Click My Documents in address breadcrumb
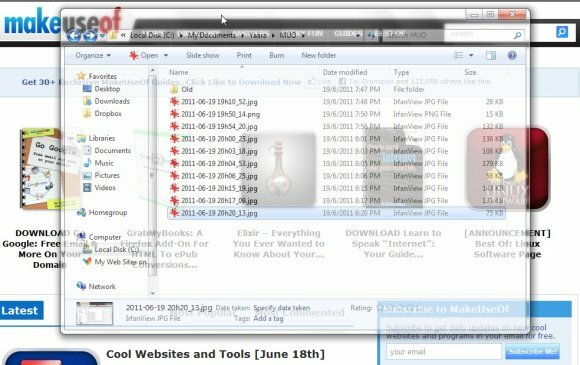The height and width of the screenshot is (365, 580). coord(212,36)
